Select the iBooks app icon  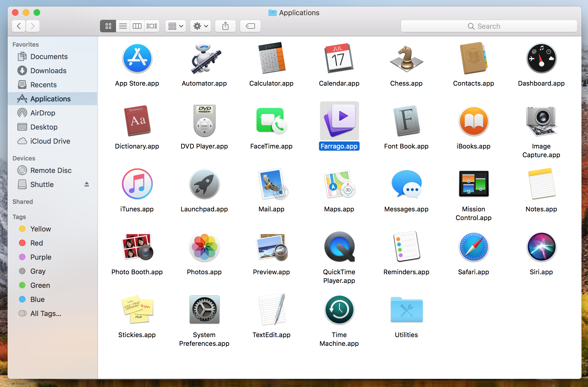474,121
